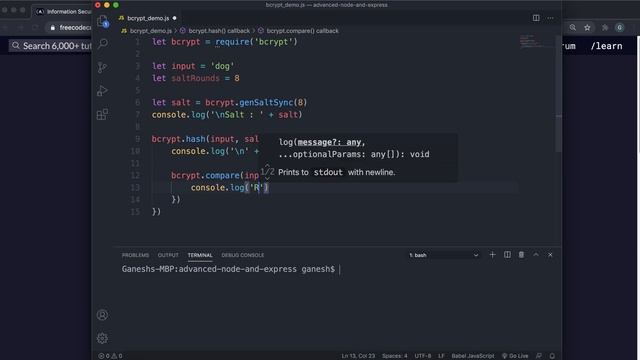Open notifications bell in status bar
640x360 pixels.
552,356
